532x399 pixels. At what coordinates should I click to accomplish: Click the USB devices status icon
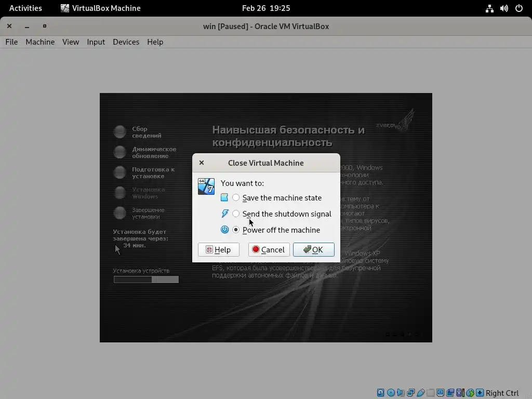point(421,393)
